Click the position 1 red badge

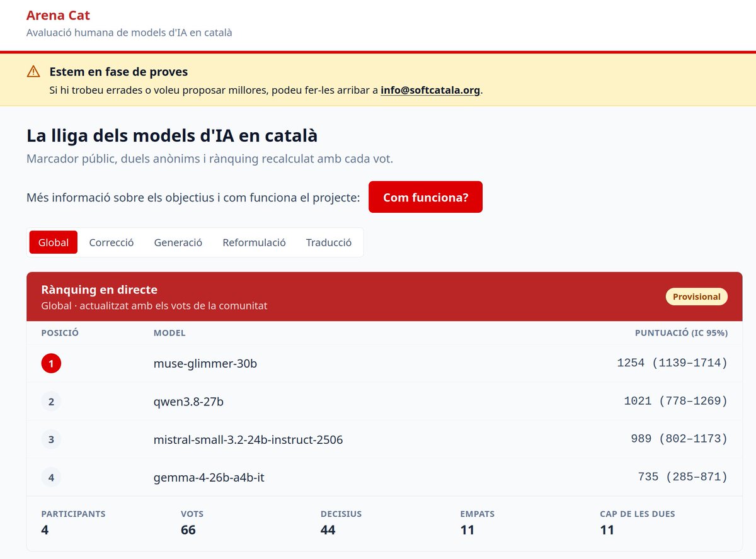51,363
